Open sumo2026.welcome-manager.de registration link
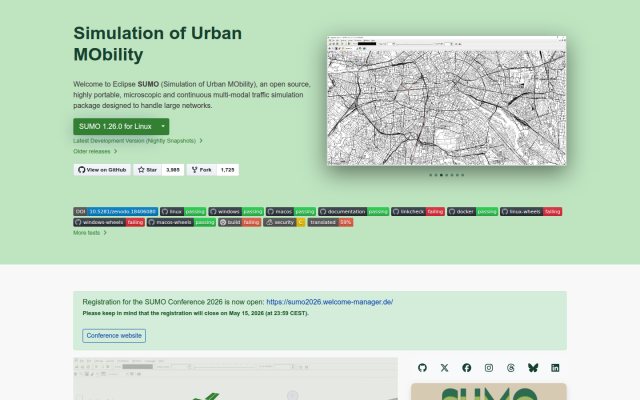 pyautogui.click(x=329, y=302)
